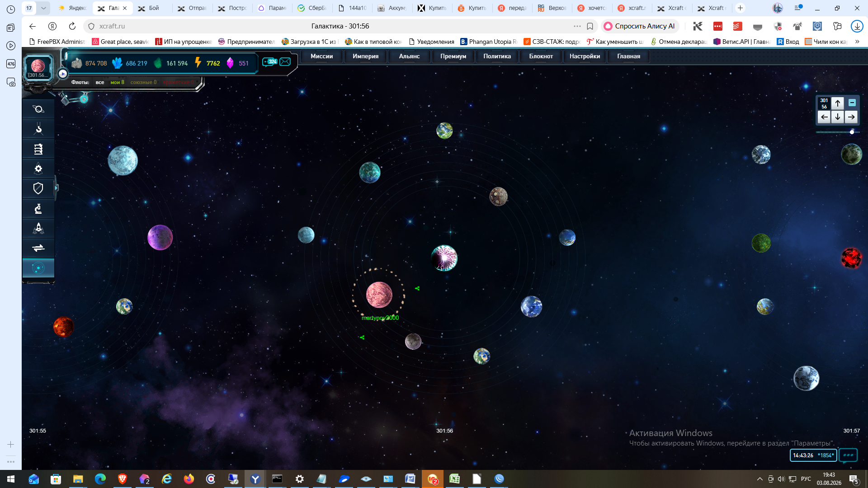Open the Windows notification center

pos(854,479)
